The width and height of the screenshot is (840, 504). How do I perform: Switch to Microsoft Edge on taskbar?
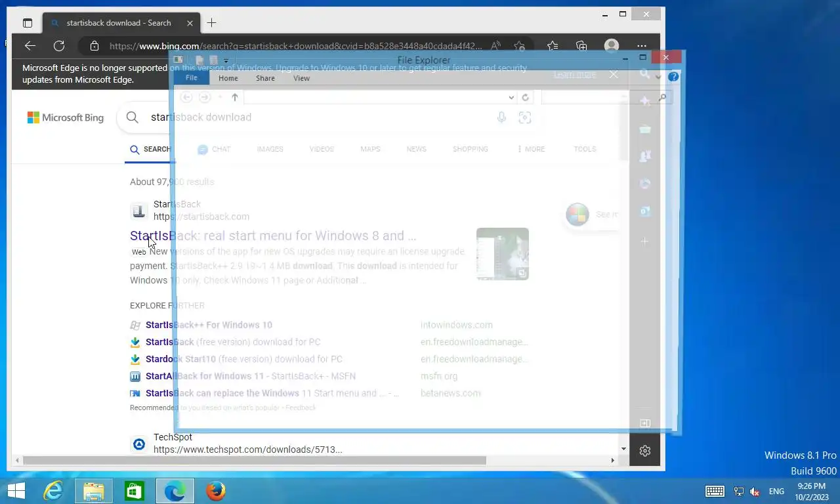[x=175, y=491]
